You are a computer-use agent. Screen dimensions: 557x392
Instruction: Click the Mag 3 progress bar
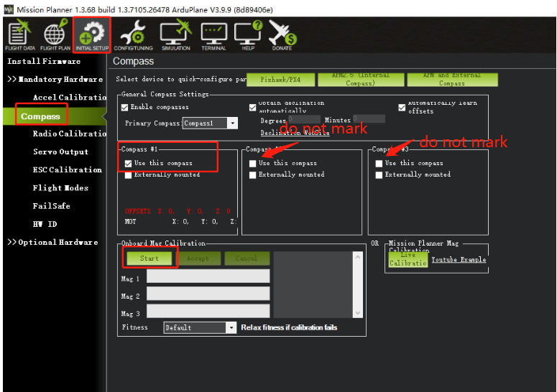point(208,311)
